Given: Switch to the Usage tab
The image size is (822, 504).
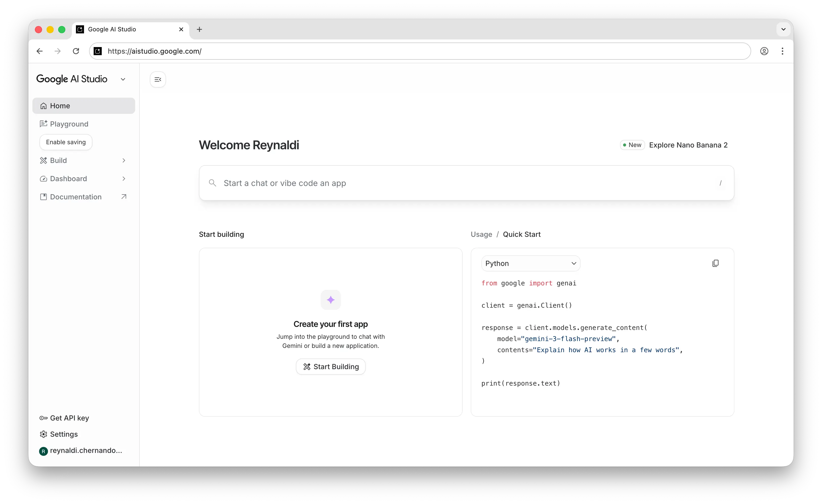Looking at the screenshot, I should [x=481, y=234].
